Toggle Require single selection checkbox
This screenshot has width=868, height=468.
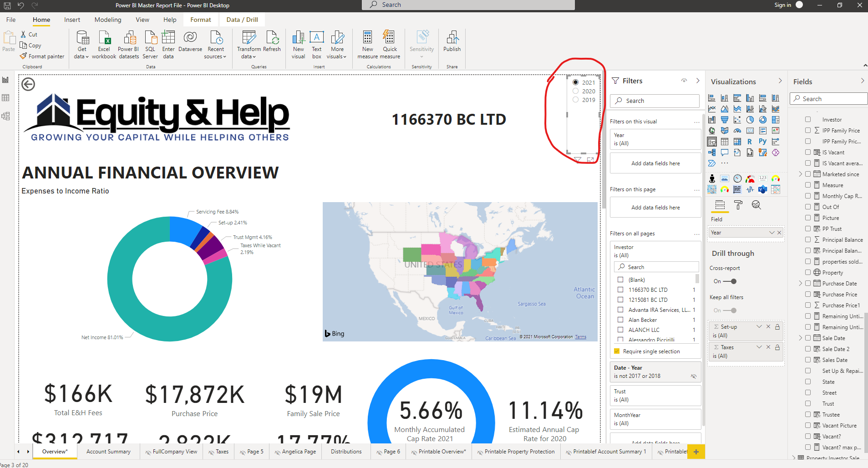coord(617,351)
